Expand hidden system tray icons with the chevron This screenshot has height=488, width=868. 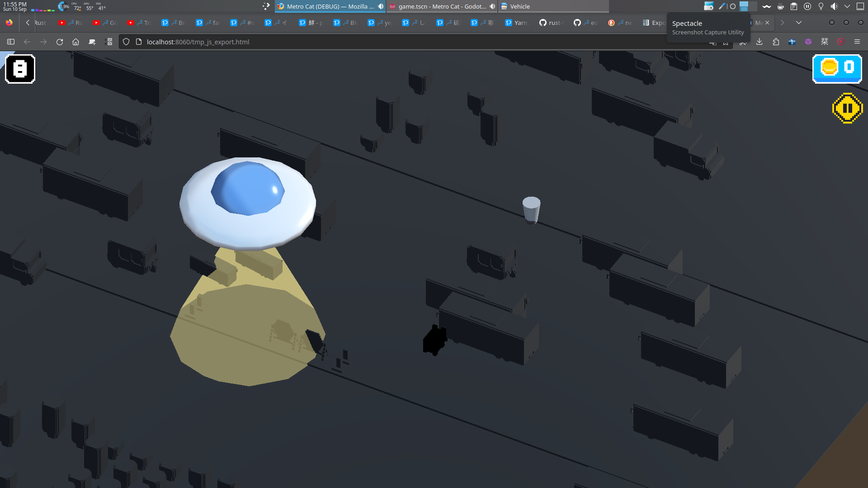pos(847,6)
